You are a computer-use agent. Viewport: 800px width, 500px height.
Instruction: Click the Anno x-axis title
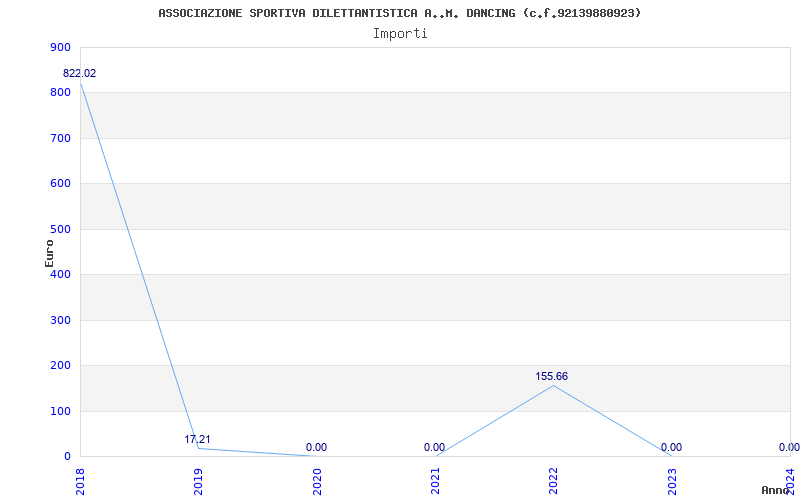(x=777, y=490)
